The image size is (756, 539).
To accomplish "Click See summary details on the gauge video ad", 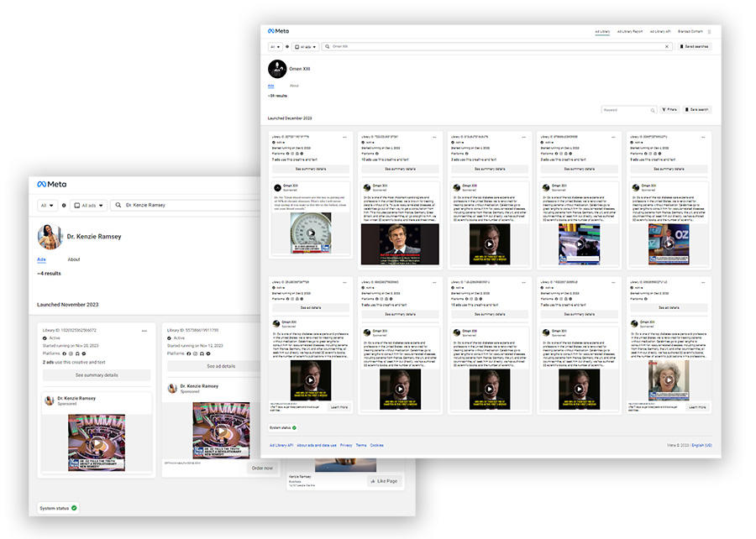I will (311, 169).
